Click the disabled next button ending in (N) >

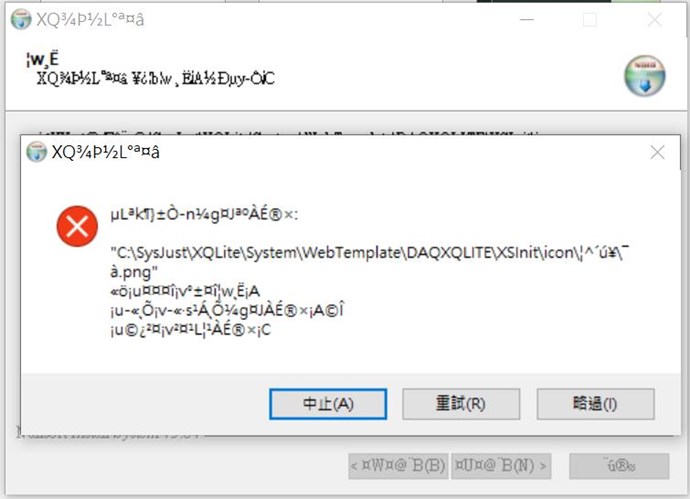[x=501, y=466]
